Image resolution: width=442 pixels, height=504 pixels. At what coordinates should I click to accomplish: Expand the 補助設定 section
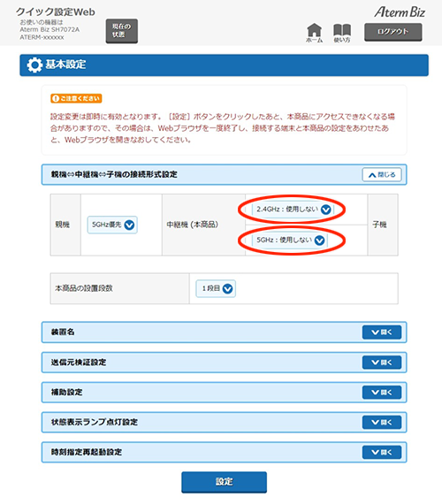tap(382, 393)
